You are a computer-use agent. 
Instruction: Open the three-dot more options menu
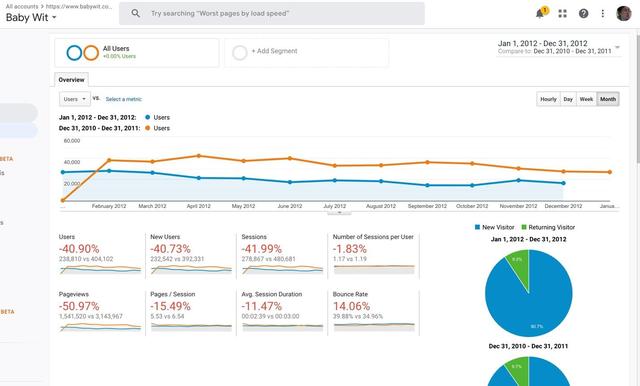coord(602,13)
